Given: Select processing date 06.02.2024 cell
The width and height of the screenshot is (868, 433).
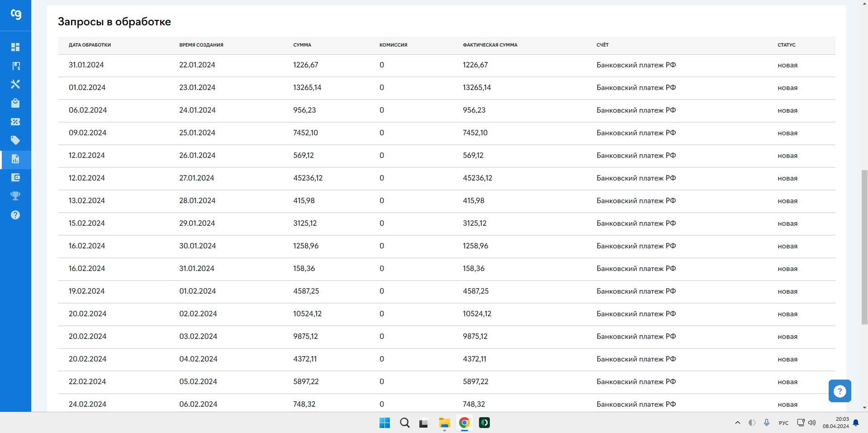Looking at the screenshot, I should 88,110.
